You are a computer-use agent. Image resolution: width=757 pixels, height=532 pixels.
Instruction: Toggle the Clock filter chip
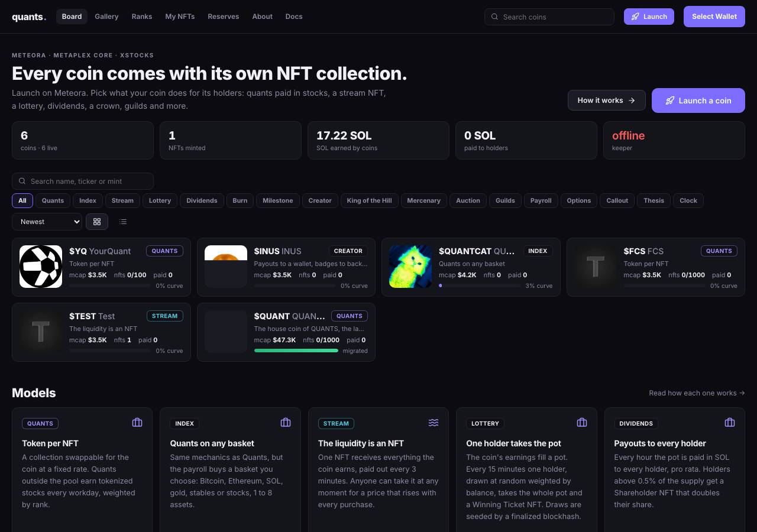(x=688, y=200)
